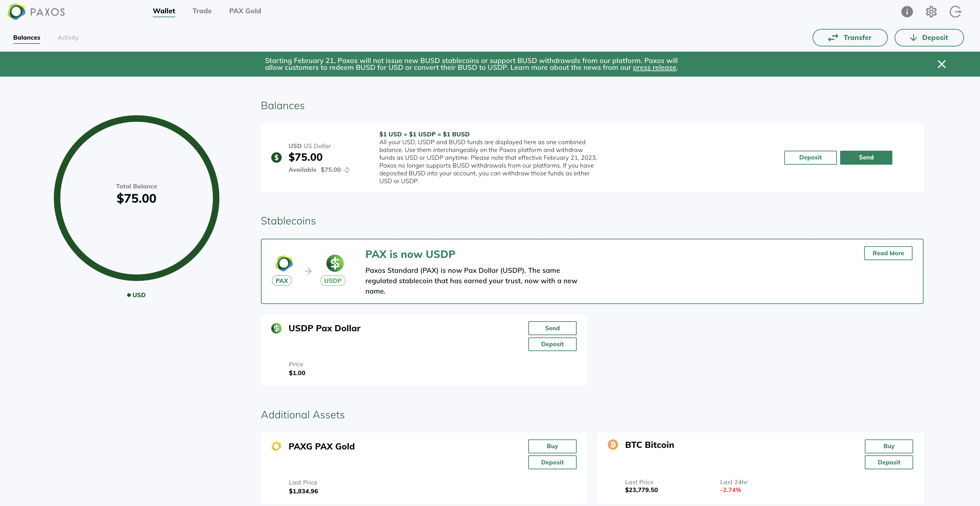Click the PAXG last price $1,834.96
This screenshot has width=980, height=506.
pos(303,491)
